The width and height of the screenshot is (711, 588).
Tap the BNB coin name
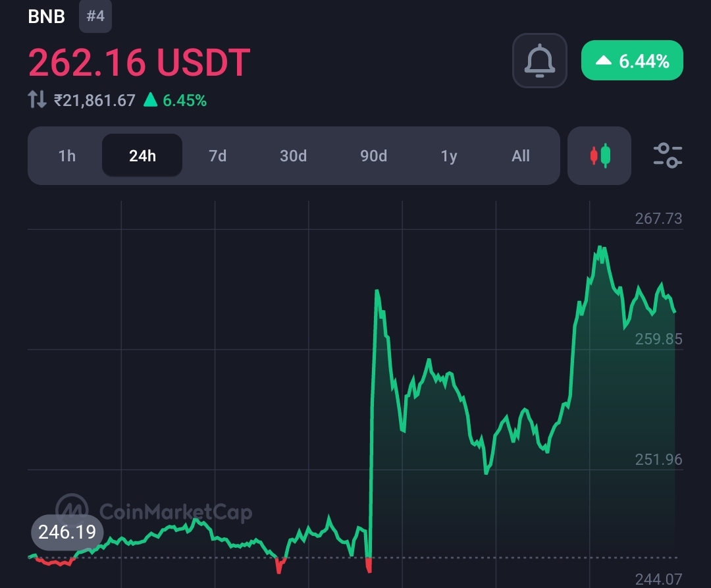(46, 16)
